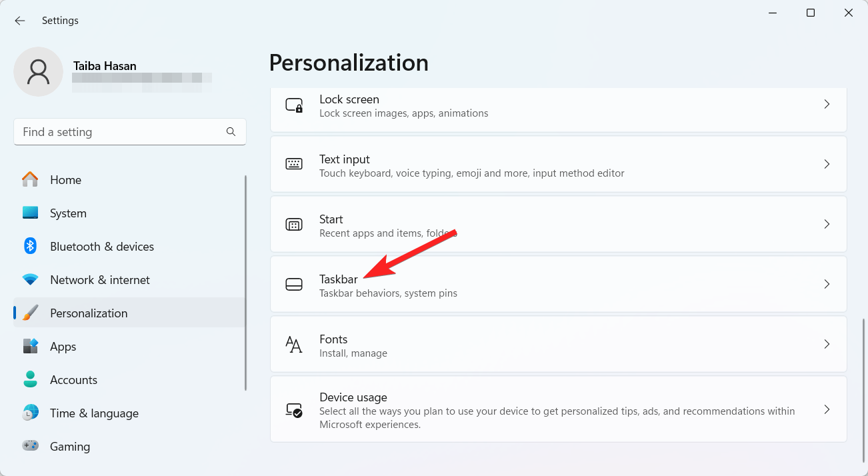
Task: Expand the Text input chevron
Action: point(827,164)
